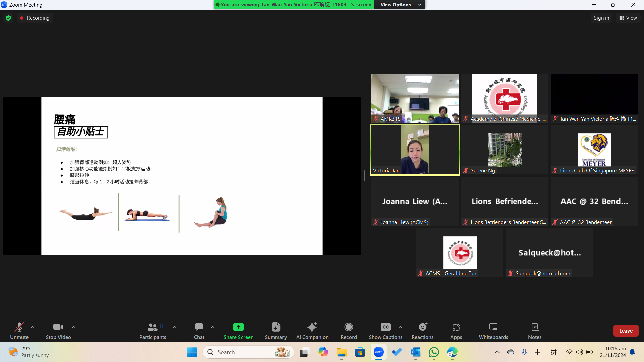Viewport: 644px width, 362px height.
Task: Launch AI Companion
Action: 312,327
